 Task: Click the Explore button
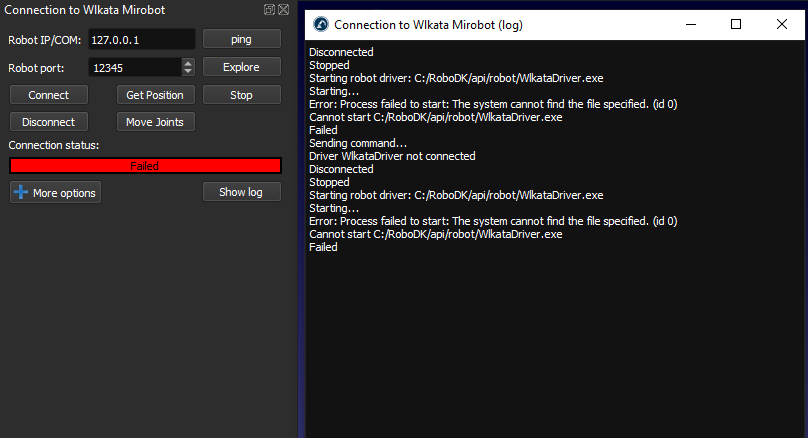click(241, 67)
